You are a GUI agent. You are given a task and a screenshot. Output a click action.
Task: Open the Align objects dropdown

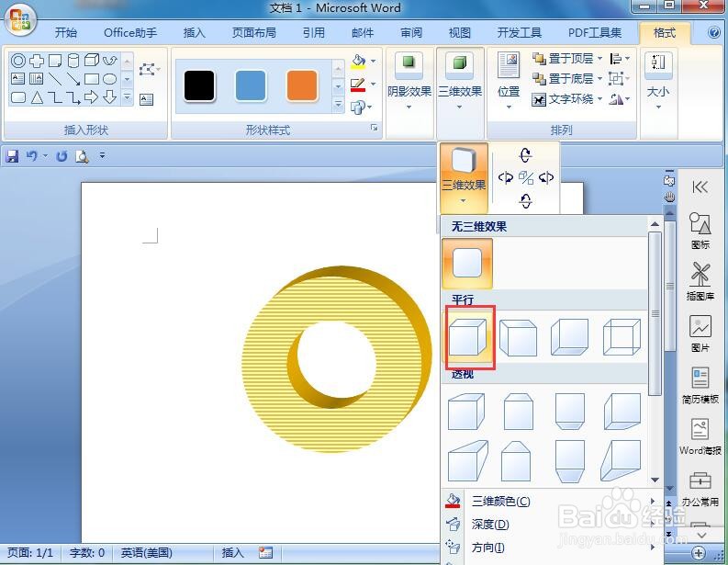pos(620,59)
